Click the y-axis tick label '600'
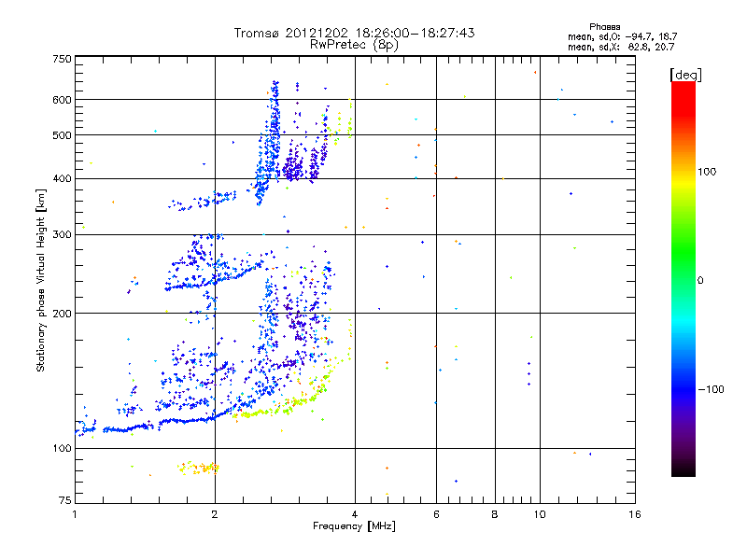The image size is (747, 560). (x=62, y=100)
